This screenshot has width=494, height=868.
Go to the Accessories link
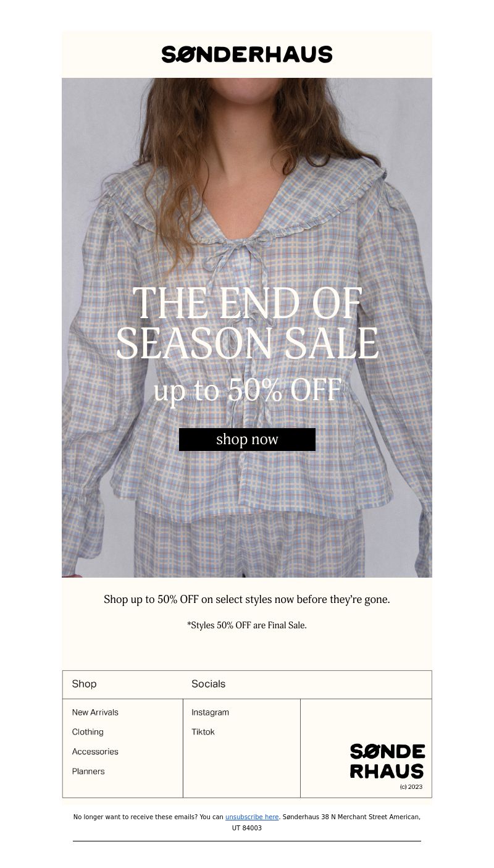pos(95,752)
